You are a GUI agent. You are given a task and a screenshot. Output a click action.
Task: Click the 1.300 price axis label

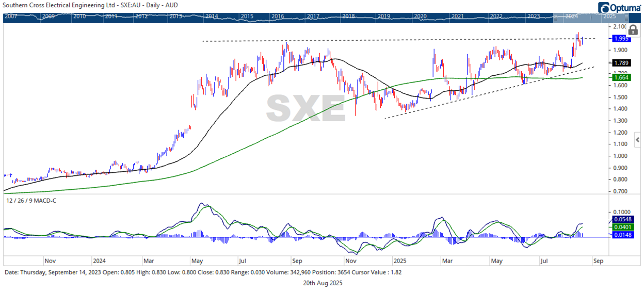[x=621, y=121]
